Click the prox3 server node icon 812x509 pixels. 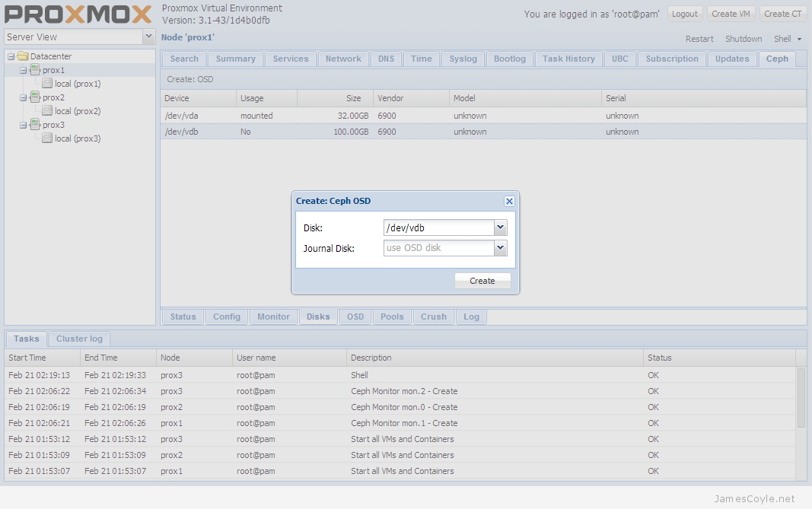pos(35,124)
